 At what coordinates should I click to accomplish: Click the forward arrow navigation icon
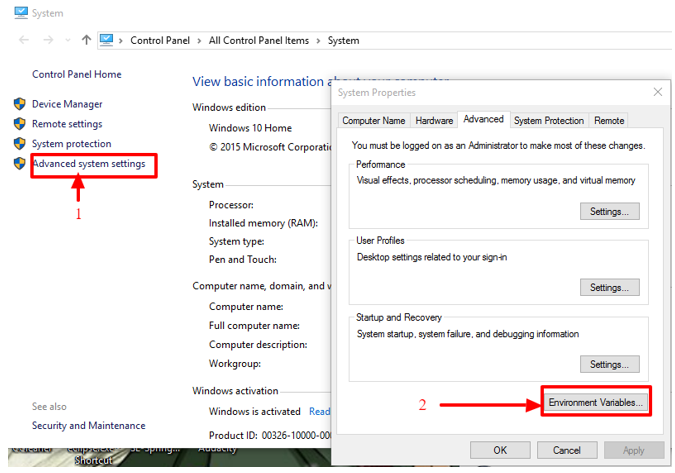click(48, 40)
